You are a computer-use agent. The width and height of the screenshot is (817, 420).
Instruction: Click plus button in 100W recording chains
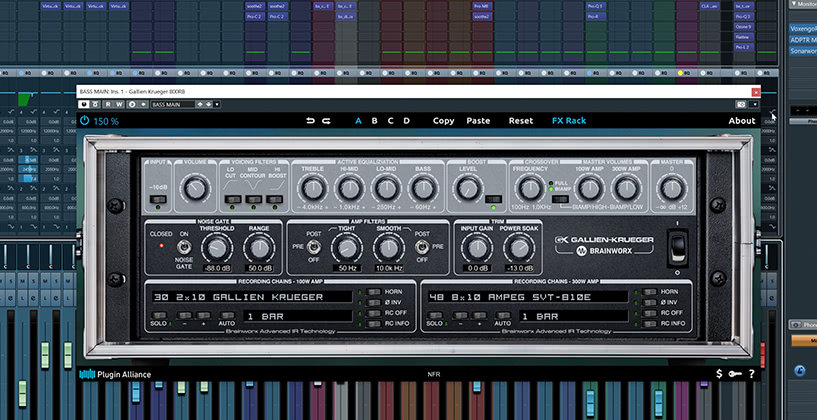tap(203, 315)
